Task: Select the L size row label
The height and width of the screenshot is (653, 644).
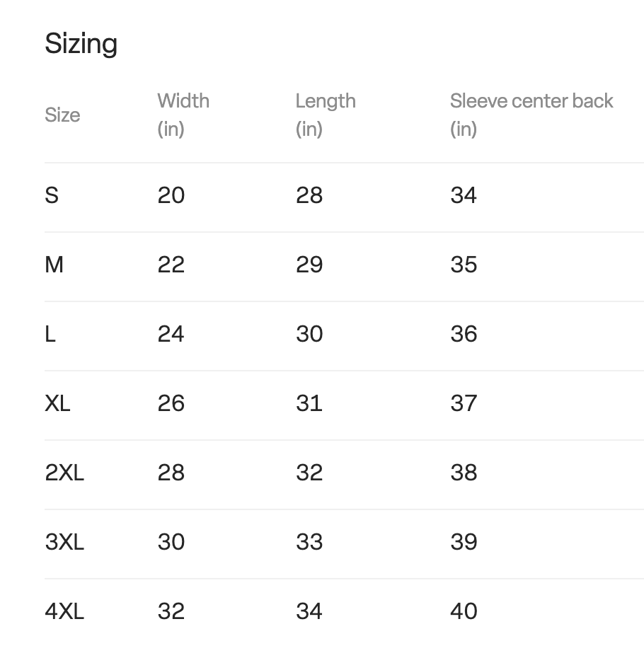Action: tap(50, 334)
